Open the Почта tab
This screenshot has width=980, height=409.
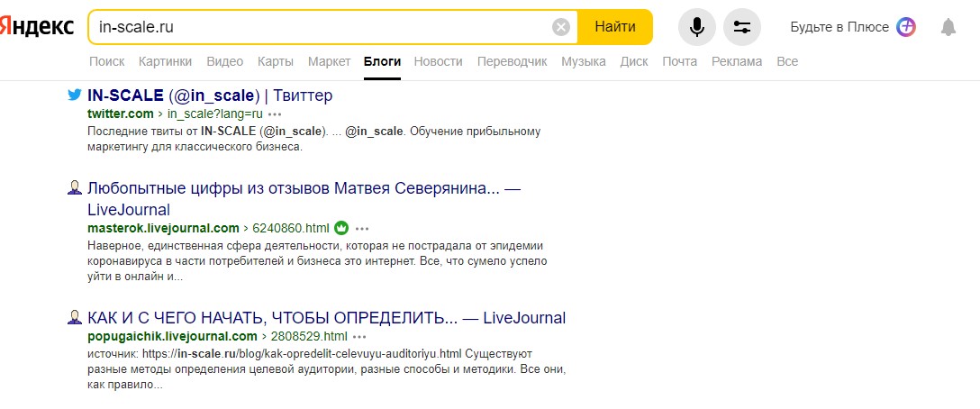click(x=679, y=61)
